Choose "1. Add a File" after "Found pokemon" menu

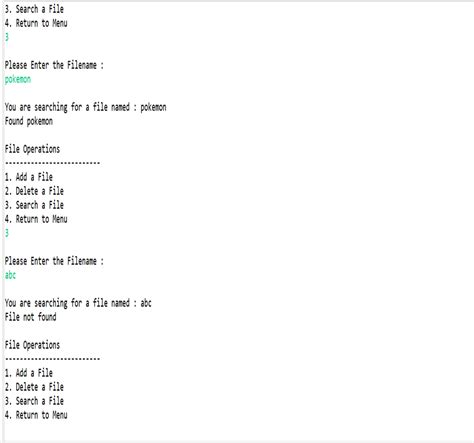(29, 177)
